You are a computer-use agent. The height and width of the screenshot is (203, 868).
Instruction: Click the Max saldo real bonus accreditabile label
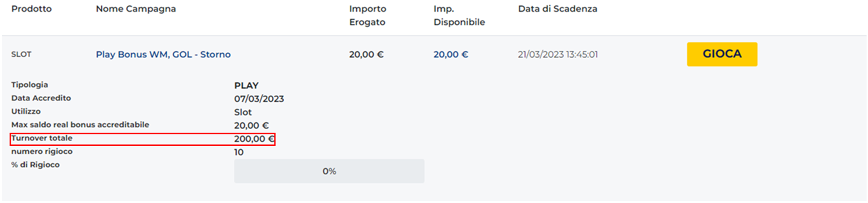click(x=80, y=125)
